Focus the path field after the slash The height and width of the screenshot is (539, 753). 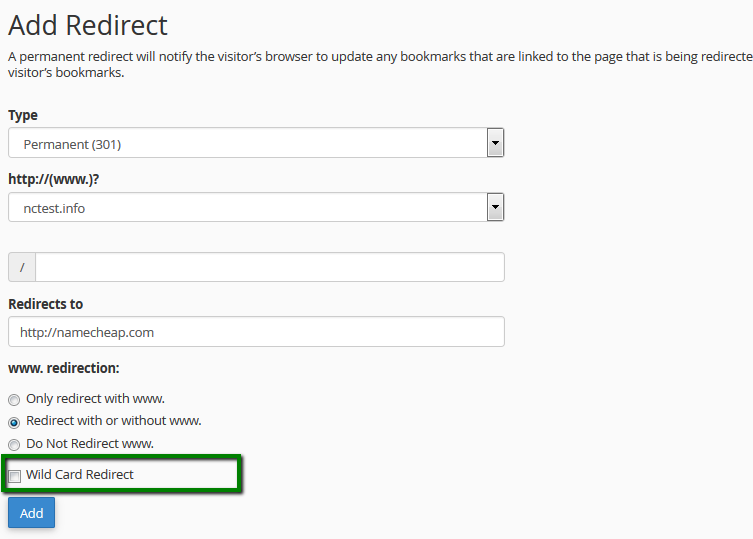tap(270, 267)
